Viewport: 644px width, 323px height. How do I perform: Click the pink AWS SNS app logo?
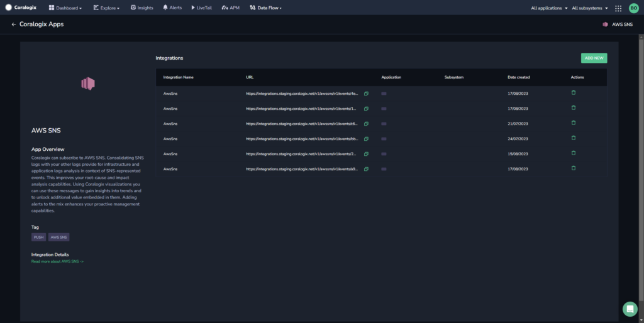point(88,84)
